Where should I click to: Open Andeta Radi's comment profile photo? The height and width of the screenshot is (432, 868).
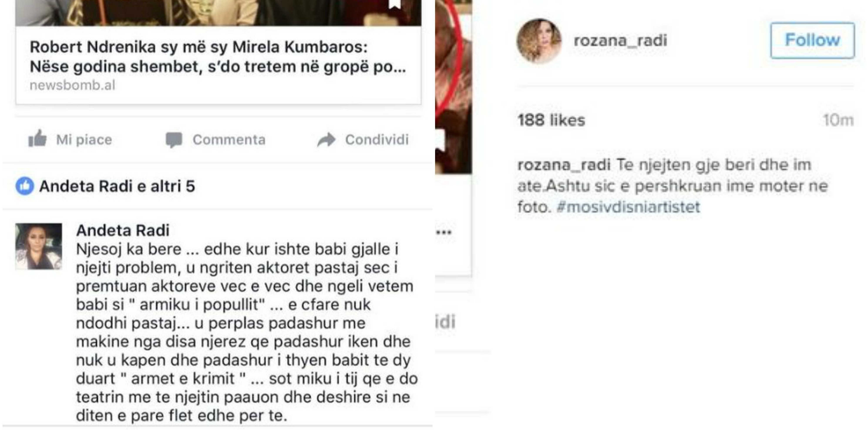click(39, 246)
